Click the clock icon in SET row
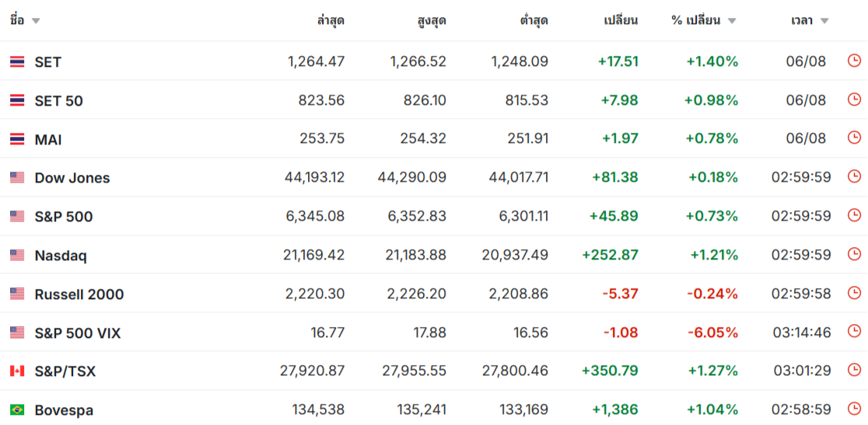Viewport: 868px width, 425px height. pos(854,61)
